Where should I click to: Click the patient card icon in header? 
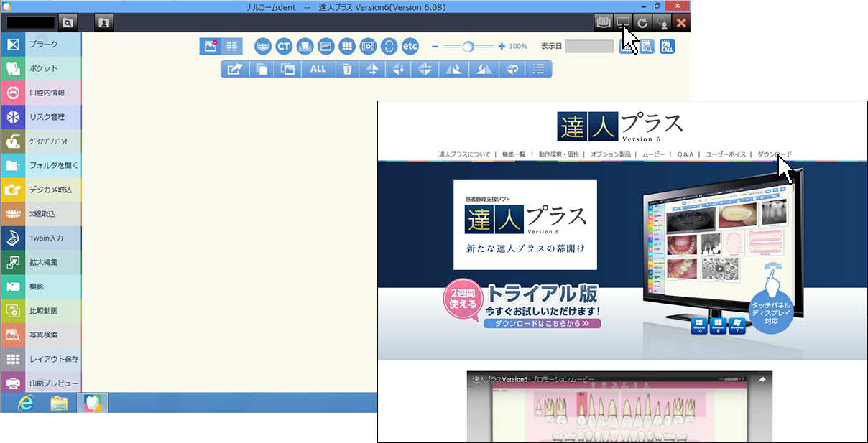tap(104, 22)
